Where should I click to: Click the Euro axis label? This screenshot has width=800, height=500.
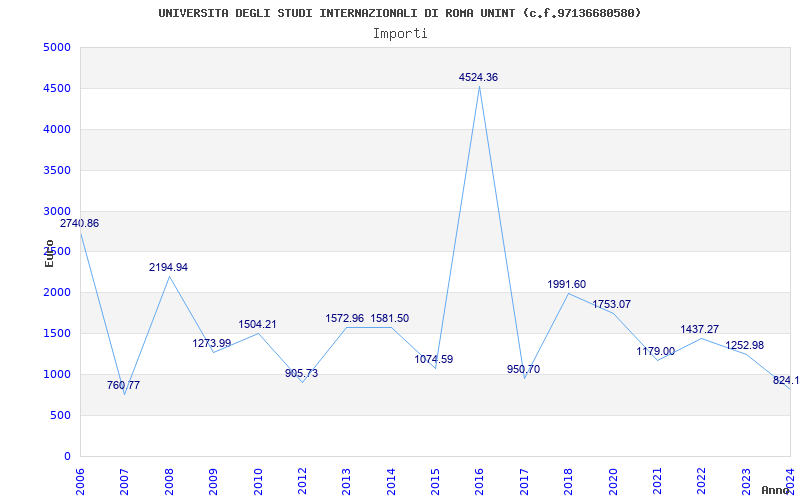(49, 253)
